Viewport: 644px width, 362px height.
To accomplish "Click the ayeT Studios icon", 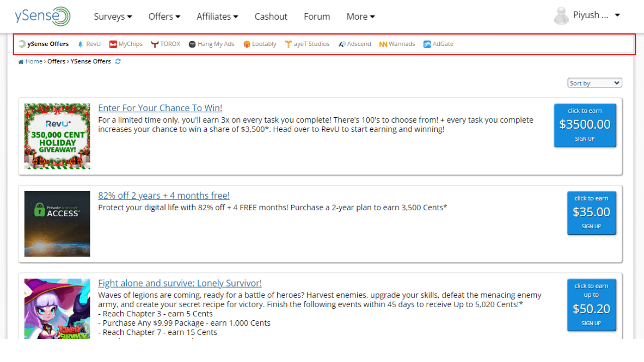I will pyautogui.click(x=288, y=44).
